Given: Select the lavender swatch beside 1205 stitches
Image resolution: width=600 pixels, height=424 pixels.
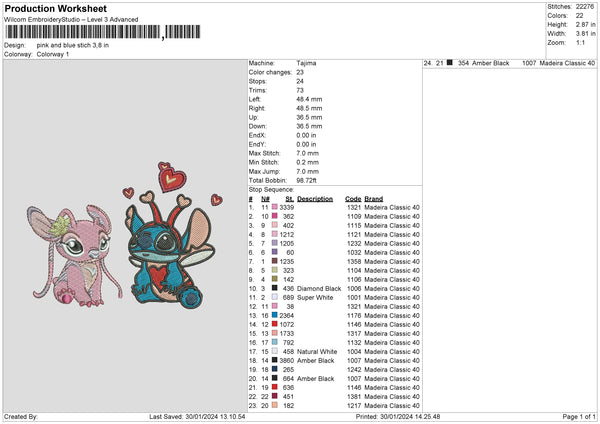Looking at the screenshot, I should (x=274, y=243).
